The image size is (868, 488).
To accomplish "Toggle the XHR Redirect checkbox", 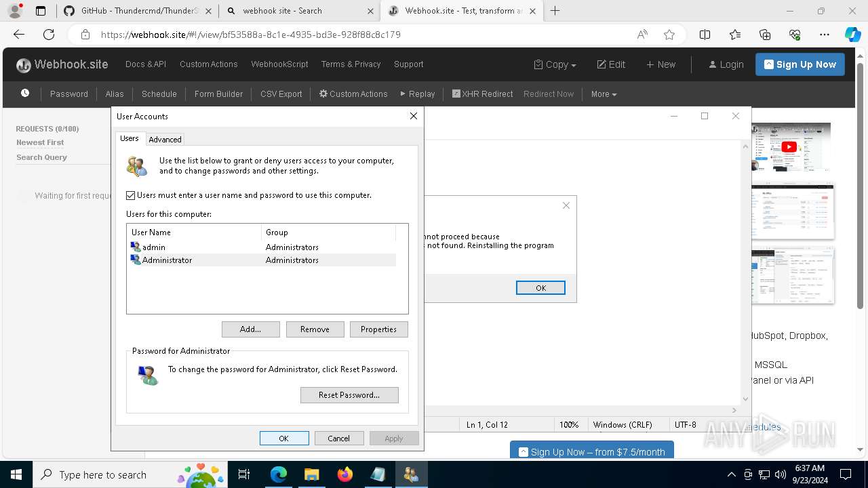I will click(456, 94).
